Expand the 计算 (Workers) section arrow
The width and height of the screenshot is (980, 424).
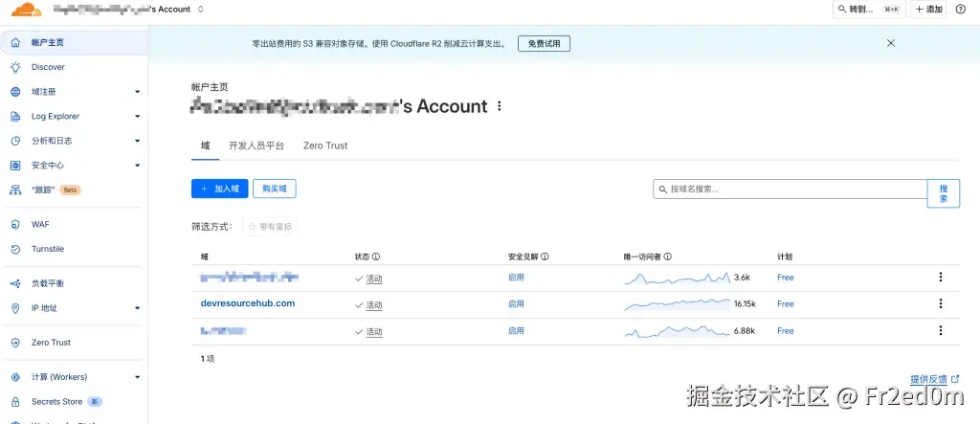click(x=138, y=377)
